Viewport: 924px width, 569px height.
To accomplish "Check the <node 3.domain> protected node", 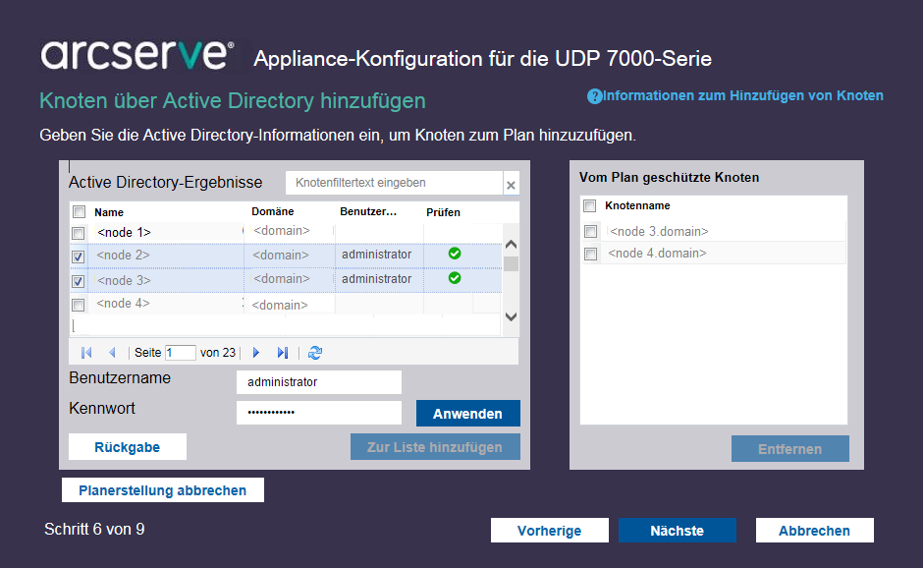I will point(590,231).
